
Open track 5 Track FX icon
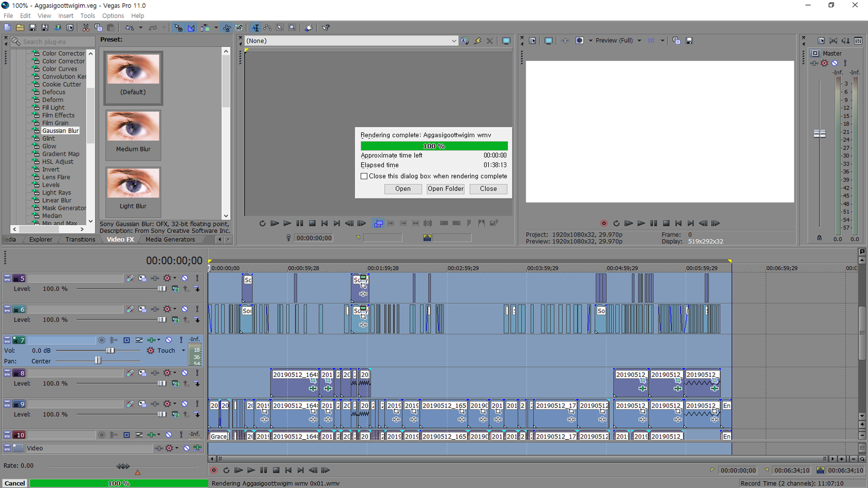[x=167, y=278]
